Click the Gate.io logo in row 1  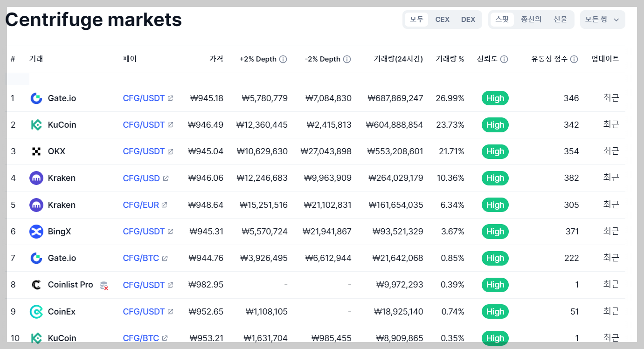36,98
